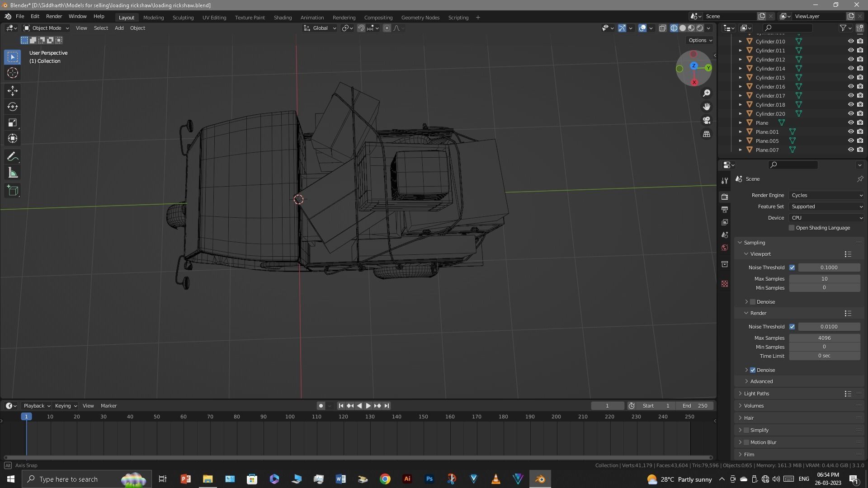The height and width of the screenshot is (488, 868).
Task: Hide Cylinder.020 in viewport
Action: 850,113
